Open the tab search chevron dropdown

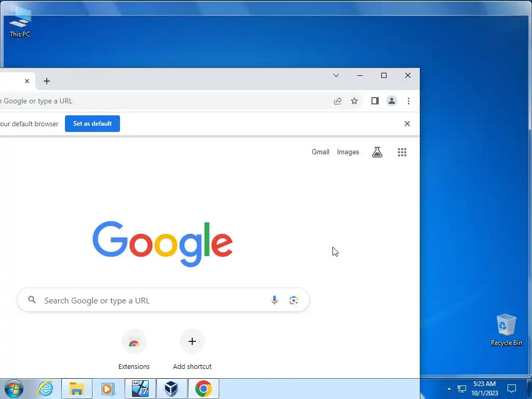point(336,75)
